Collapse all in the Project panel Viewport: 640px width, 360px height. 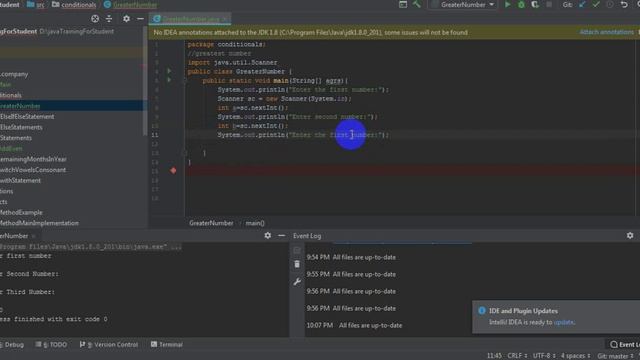point(109,19)
